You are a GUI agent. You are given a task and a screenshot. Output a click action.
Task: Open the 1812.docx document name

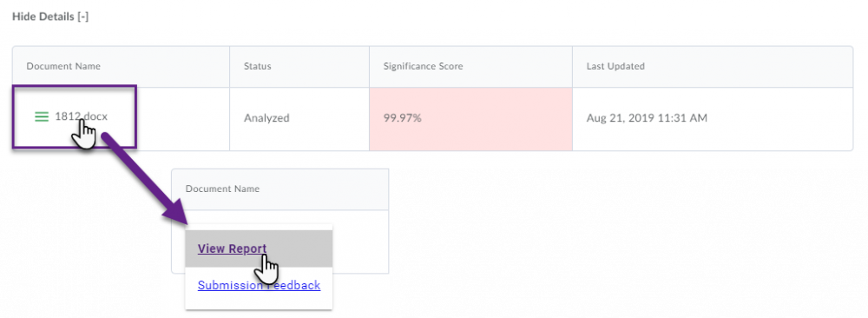(x=82, y=117)
